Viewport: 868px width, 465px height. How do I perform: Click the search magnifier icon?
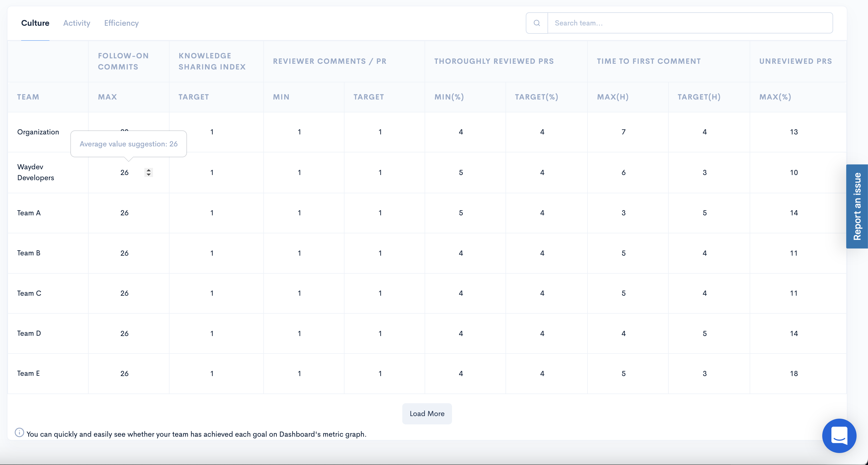click(537, 23)
